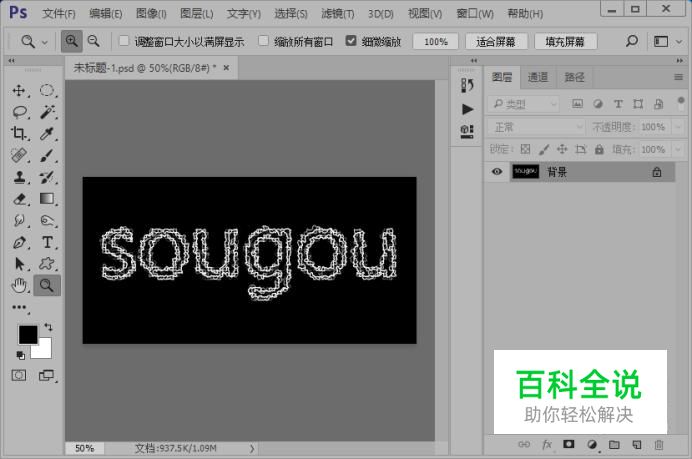The height and width of the screenshot is (459, 692).
Task: Switch to the 通道 tab
Action: tap(538, 77)
